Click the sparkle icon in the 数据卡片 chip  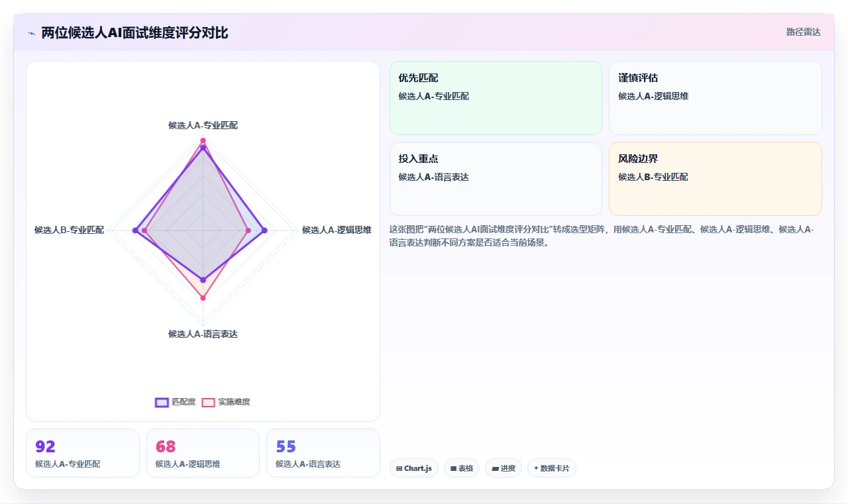click(536, 468)
